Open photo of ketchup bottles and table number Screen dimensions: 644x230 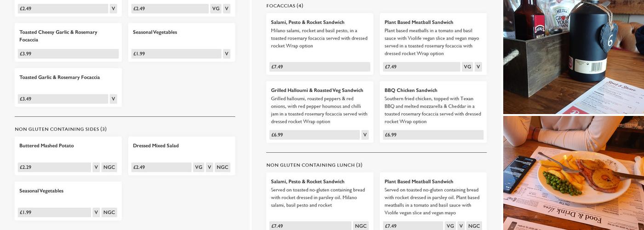[573, 57]
